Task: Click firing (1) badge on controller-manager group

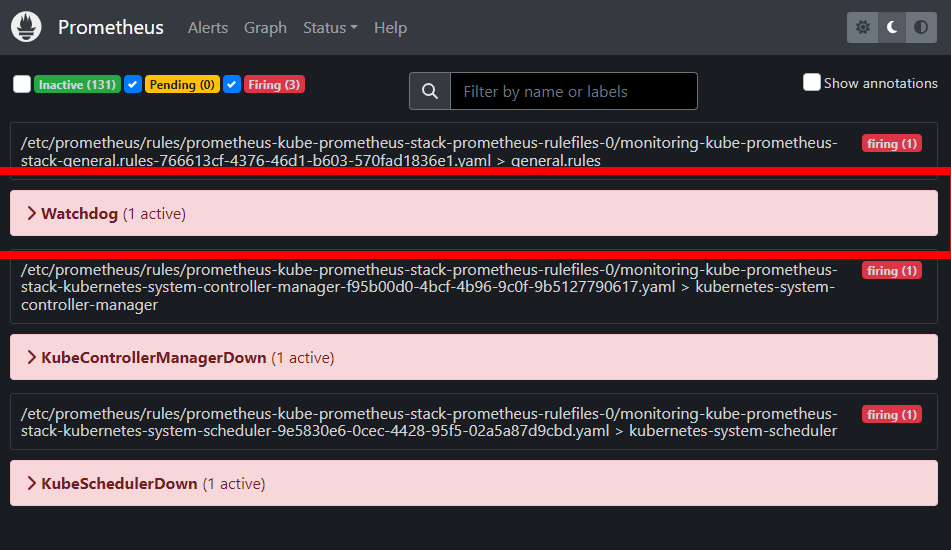Action: pos(892,270)
